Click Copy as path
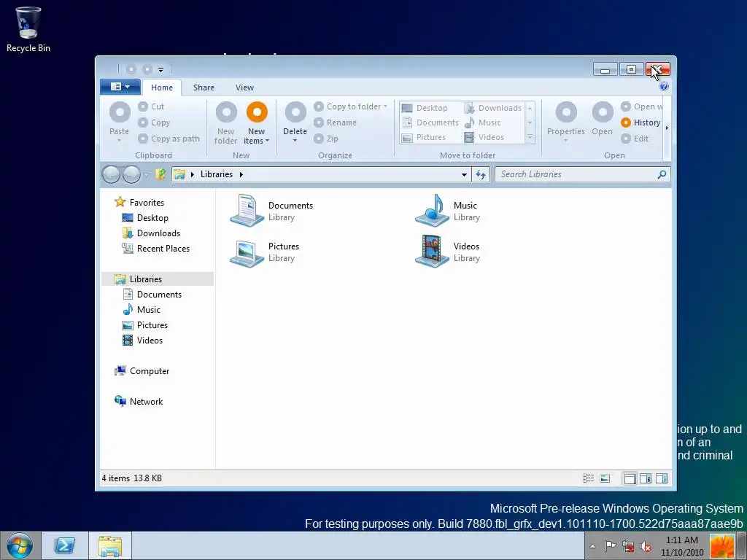Screen dimensions: 747x560 coord(169,139)
